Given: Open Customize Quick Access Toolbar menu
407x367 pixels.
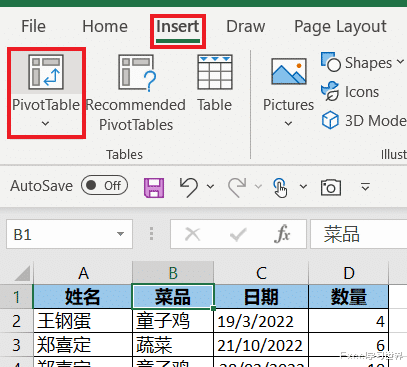Looking at the screenshot, I should [x=365, y=187].
